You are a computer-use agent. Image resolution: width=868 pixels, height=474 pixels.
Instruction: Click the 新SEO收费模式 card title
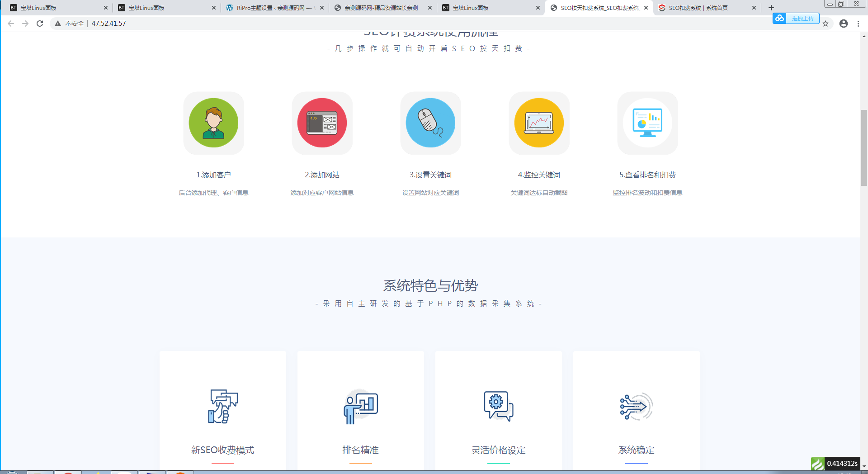[222, 450]
